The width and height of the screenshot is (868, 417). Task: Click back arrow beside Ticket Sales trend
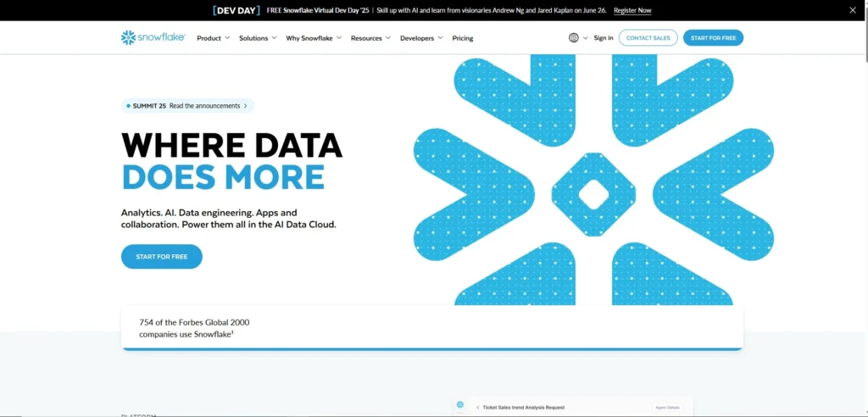pyautogui.click(x=477, y=408)
